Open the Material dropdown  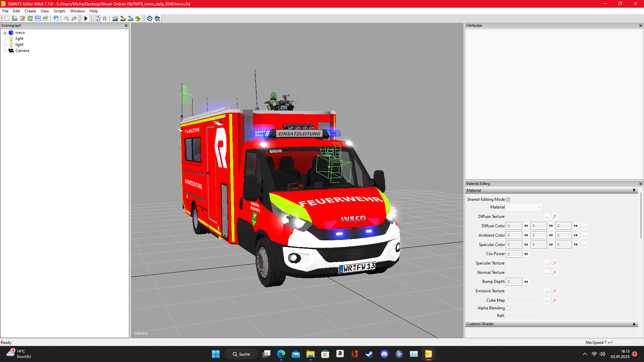pyautogui.click(x=524, y=207)
